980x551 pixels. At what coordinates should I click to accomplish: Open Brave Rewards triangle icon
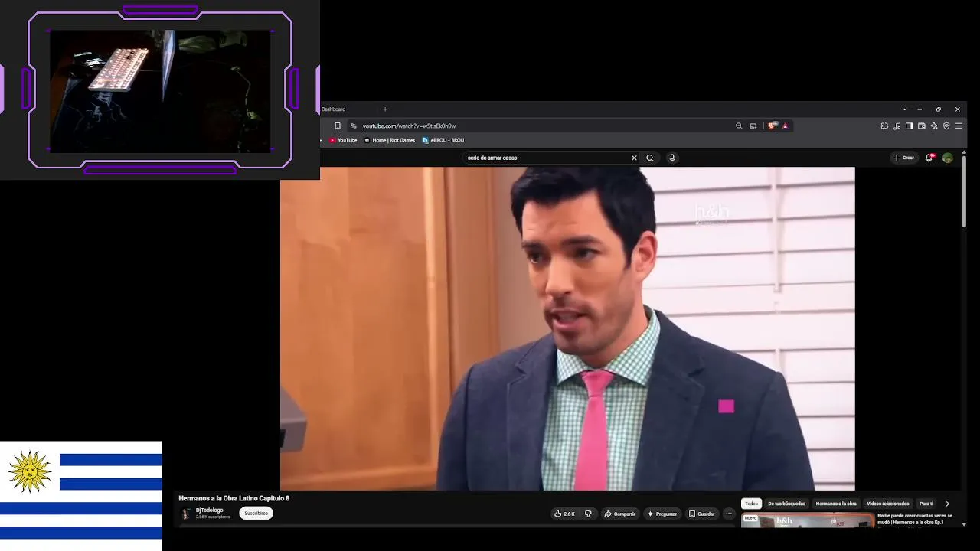coord(785,126)
